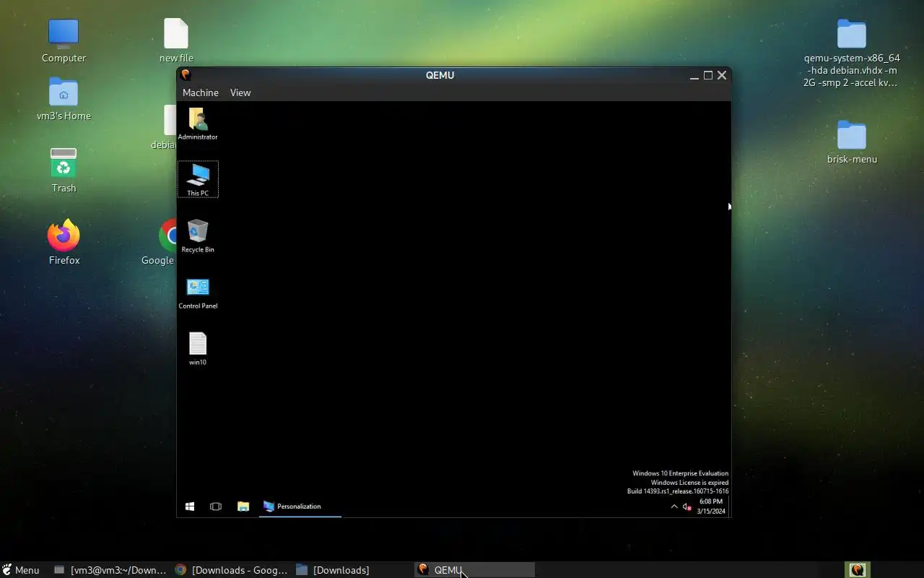Click the QEMU title bar icon
924x578 pixels.
pos(186,74)
